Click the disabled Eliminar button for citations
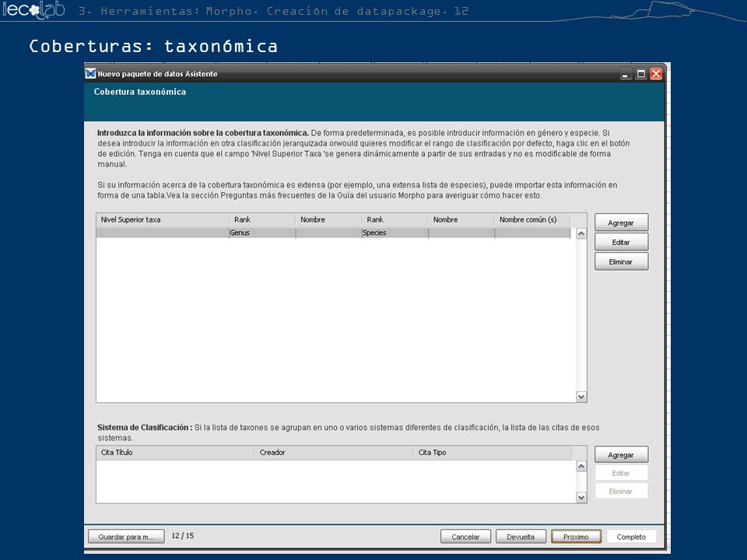This screenshot has width=747, height=560. (621, 491)
